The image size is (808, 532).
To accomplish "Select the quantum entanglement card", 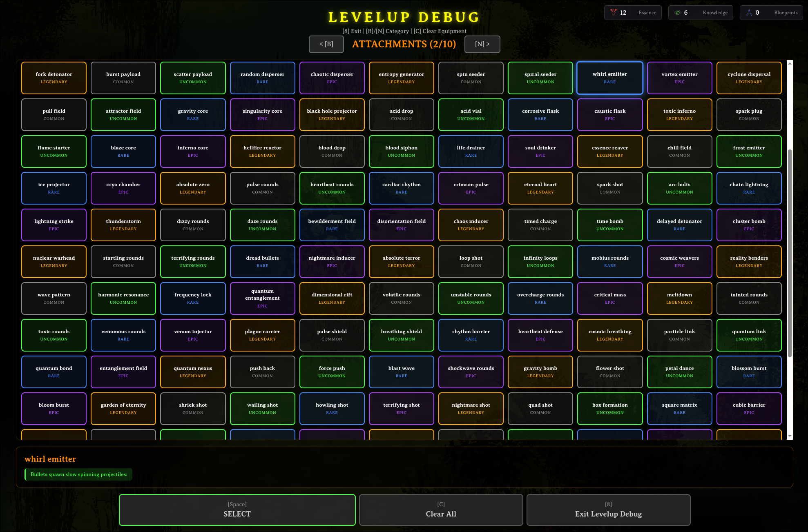I will [x=263, y=298].
